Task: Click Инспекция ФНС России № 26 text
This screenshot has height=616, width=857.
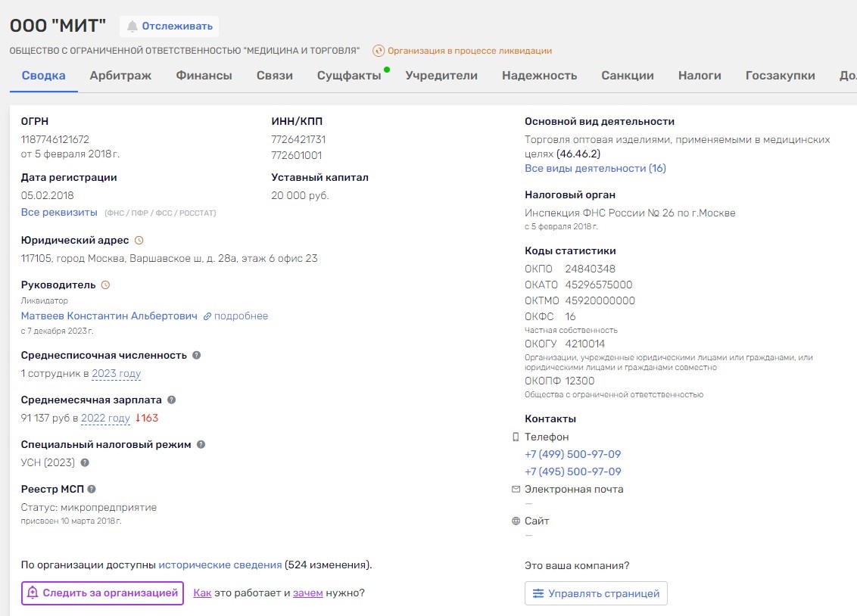Action: [630, 213]
